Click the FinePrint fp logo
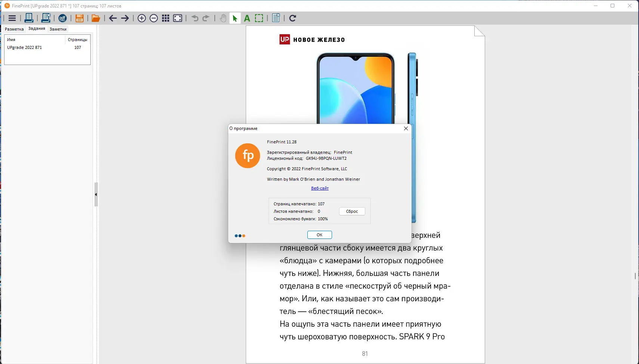This screenshot has height=364, width=639. pyautogui.click(x=248, y=156)
